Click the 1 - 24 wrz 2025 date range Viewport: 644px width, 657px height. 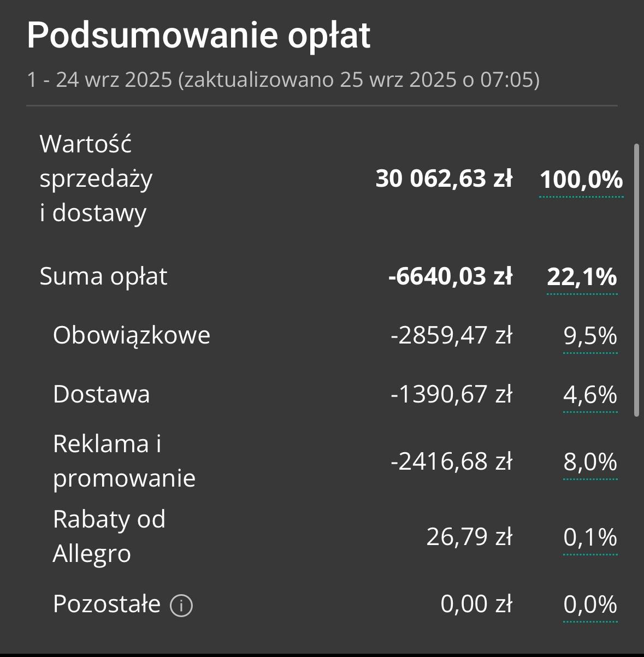(99, 80)
